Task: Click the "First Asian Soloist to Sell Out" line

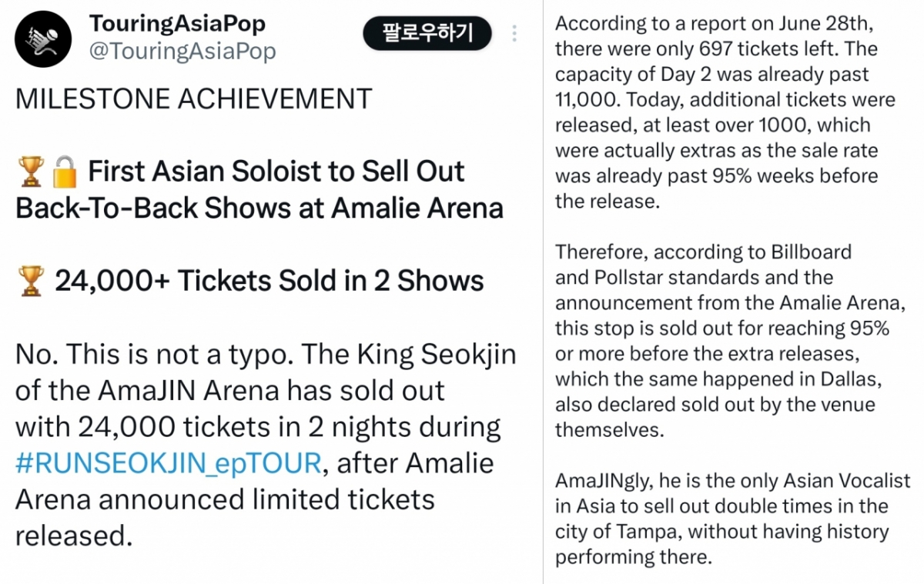Action: pyautogui.click(x=276, y=172)
